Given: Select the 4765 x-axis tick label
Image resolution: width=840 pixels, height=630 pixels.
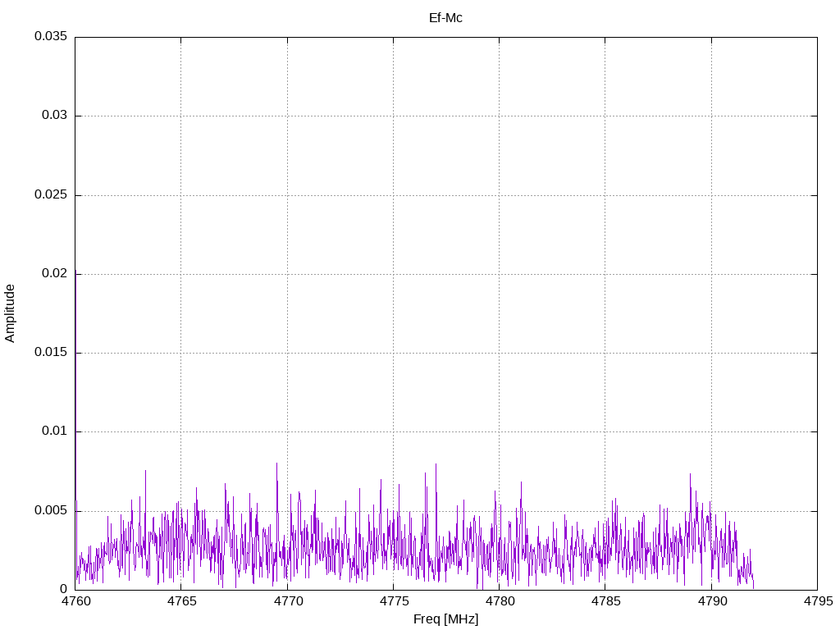Looking at the screenshot, I should (x=181, y=601).
